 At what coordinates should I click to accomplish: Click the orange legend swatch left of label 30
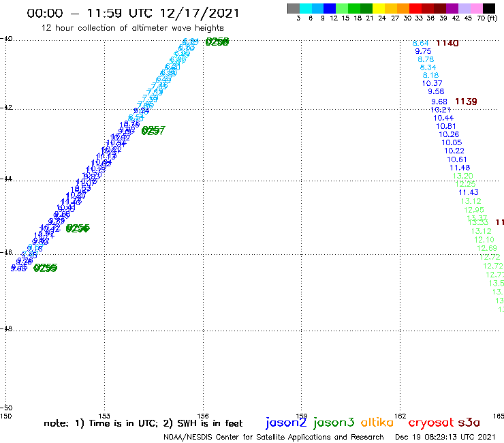tap(403, 8)
